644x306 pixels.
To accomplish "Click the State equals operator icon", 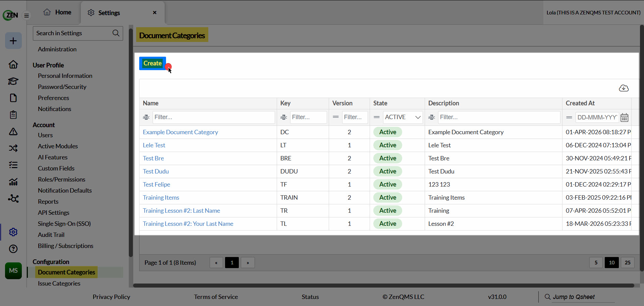I will point(377,117).
